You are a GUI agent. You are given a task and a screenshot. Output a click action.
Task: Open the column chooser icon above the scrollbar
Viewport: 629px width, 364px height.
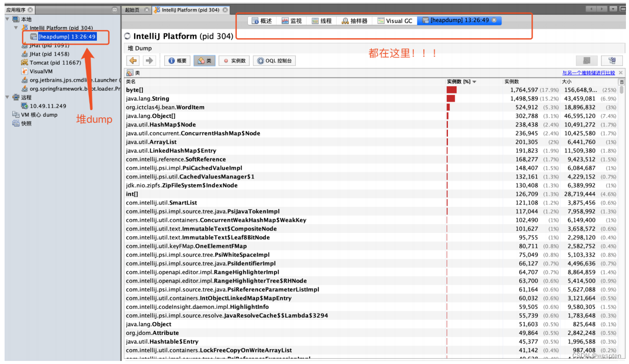pos(621,82)
